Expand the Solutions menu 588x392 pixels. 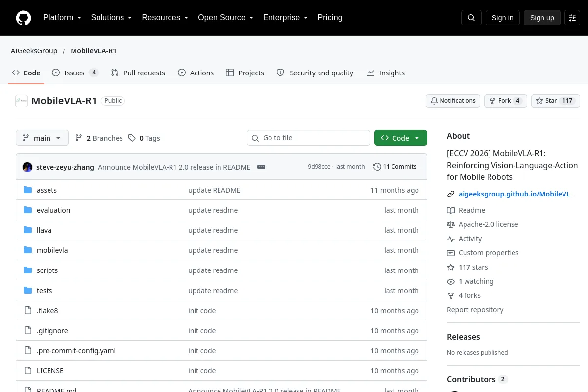tap(112, 18)
